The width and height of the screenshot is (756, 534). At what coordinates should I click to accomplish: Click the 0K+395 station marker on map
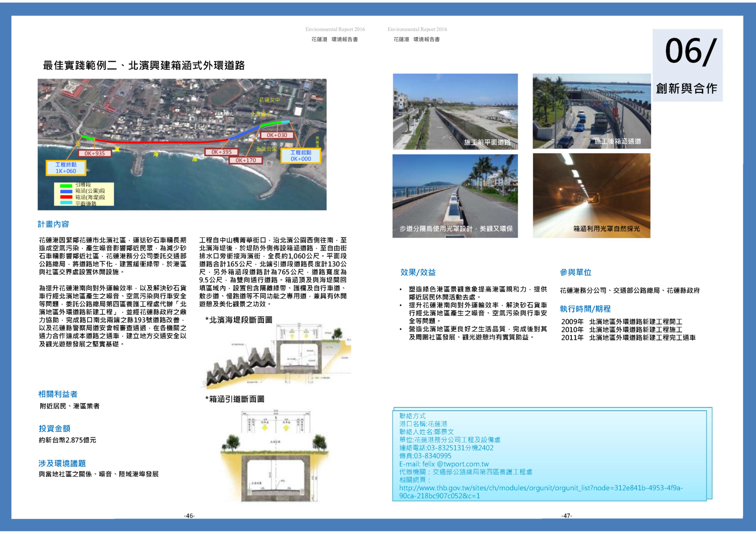click(221, 152)
